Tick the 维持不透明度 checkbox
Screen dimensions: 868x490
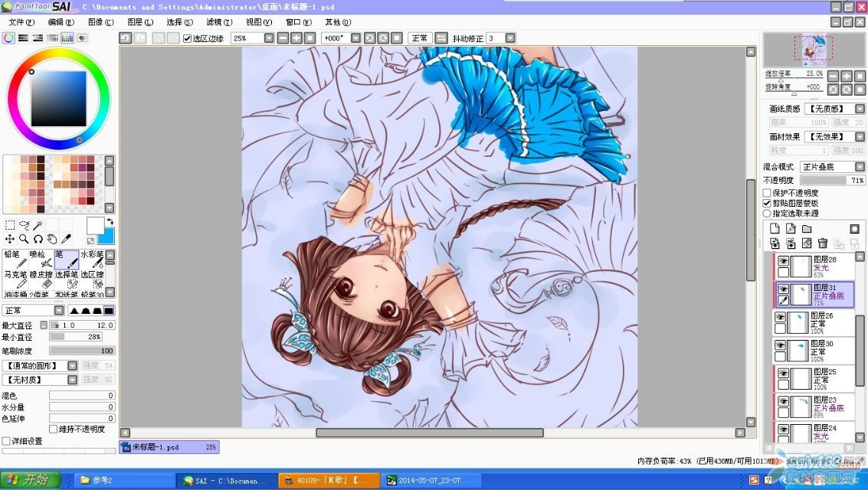[x=53, y=430]
